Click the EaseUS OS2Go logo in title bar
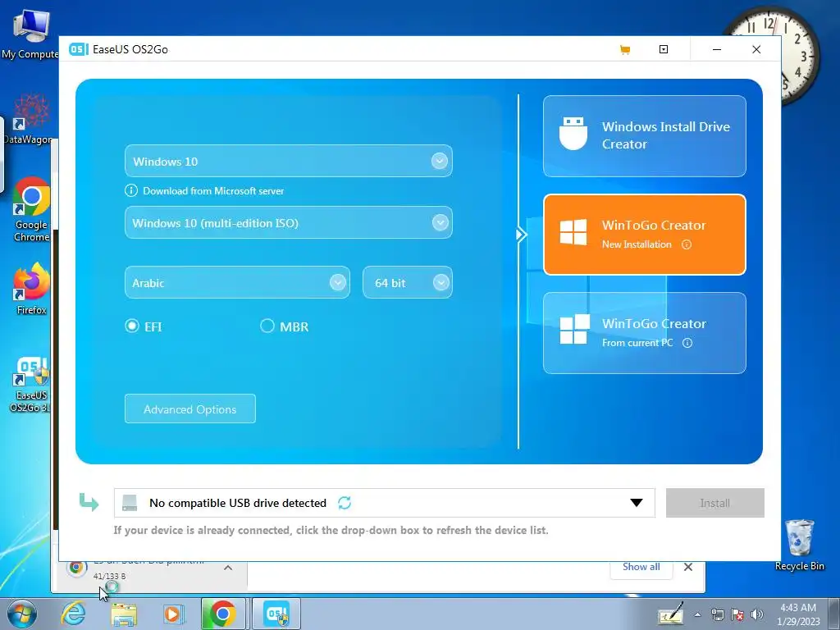Image resolution: width=840 pixels, height=630 pixels. [78, 49]
